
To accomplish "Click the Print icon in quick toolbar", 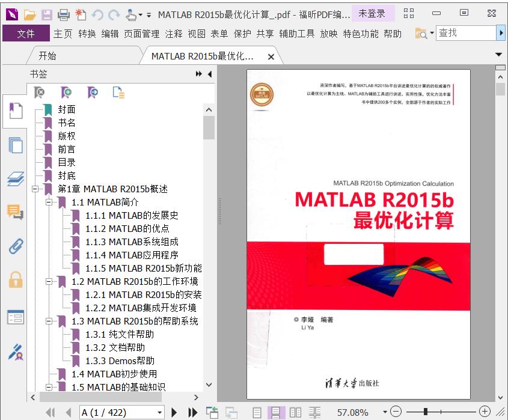I will pyautogui.click(x=64, y=14).
